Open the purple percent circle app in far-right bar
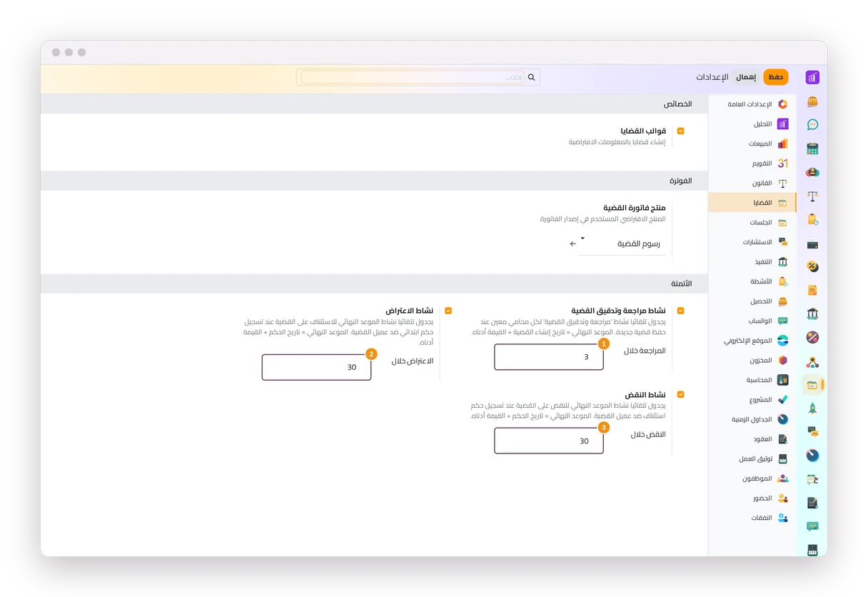The height and width of the screenshot is (597, 868). [812, 337]
